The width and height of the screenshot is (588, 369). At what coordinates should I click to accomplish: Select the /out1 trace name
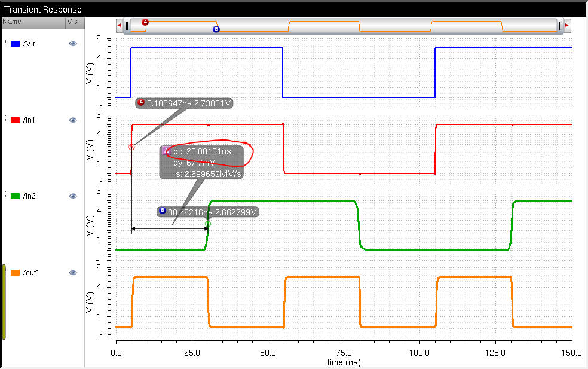pos(31,273)
